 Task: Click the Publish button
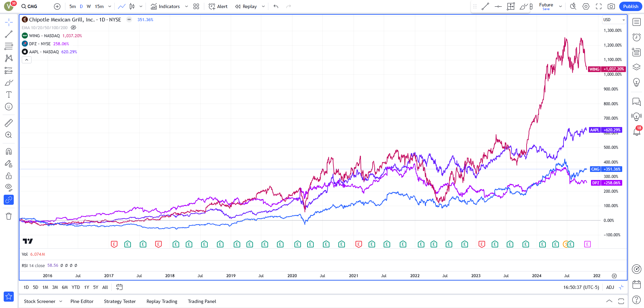[631, 6]
